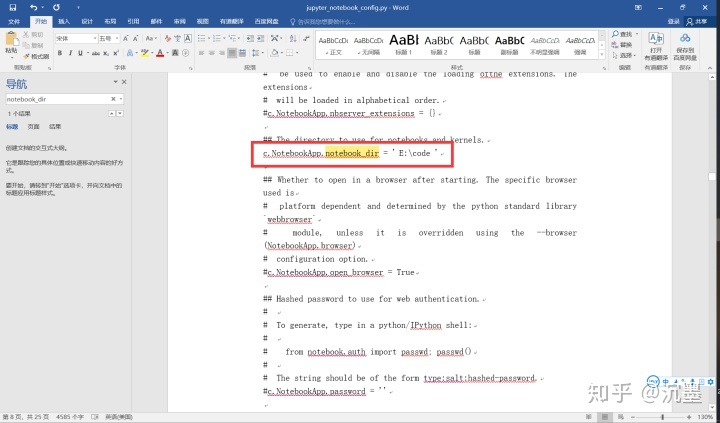The image size is (720, 423).
Task: Click the Find (查找) button
Action: point(624,34)
